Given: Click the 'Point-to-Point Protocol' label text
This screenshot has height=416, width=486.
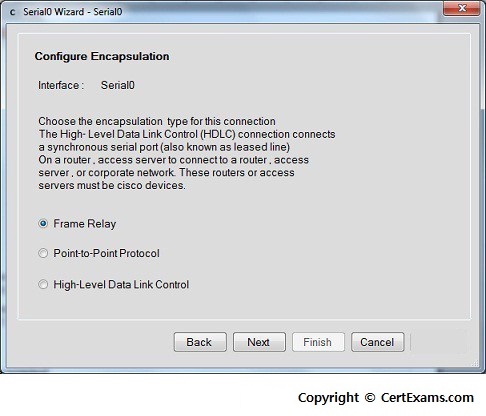Looking at the screenshot, I should tap(106, 253).
